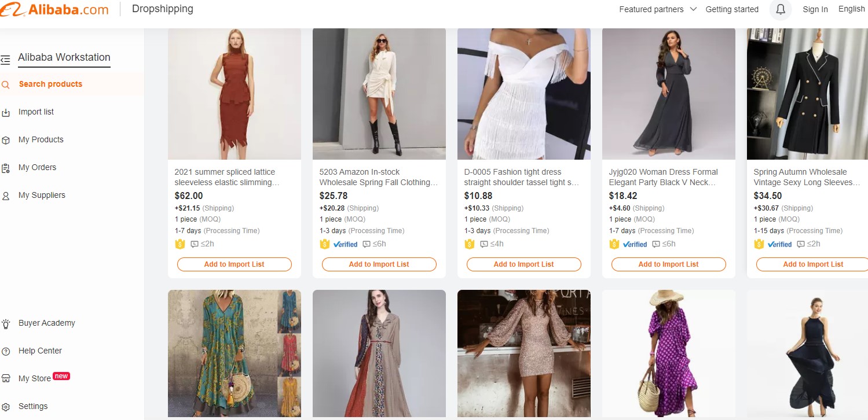Click the ≤4h response time chat icon
The width and height of the screenshot is (868, 420).
point(485,244)
